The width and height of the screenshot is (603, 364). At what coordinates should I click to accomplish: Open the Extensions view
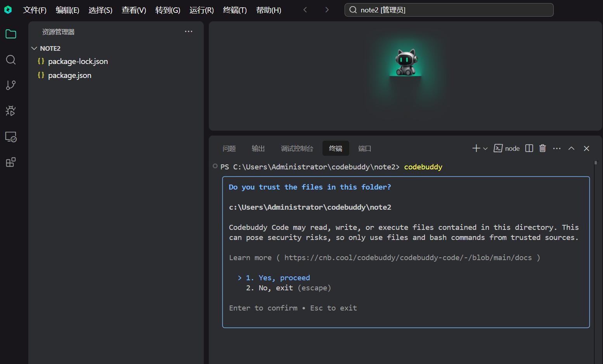[x=11, y=162]
